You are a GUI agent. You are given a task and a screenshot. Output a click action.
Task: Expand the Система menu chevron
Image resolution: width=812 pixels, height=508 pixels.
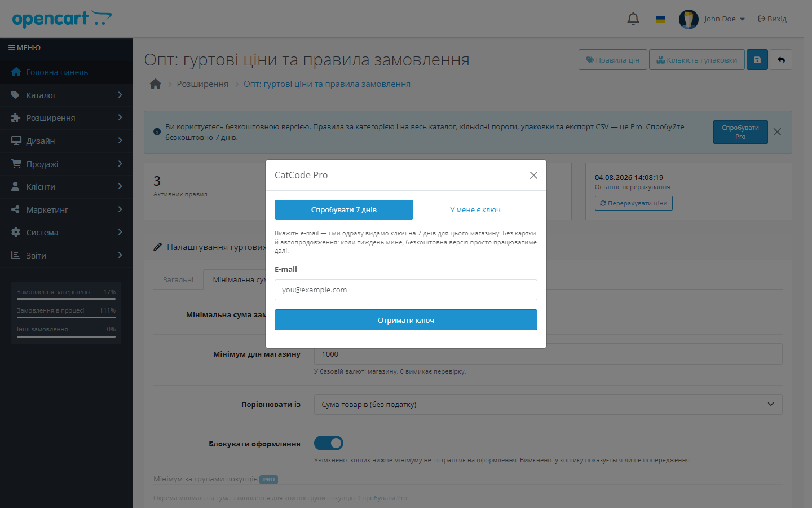(120, 232)
